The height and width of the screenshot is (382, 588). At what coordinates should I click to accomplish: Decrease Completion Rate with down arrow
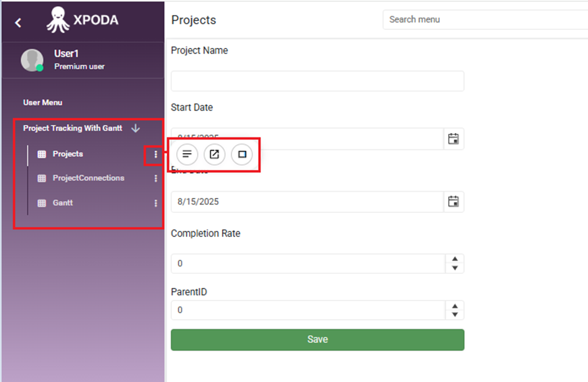coord(455,268)
